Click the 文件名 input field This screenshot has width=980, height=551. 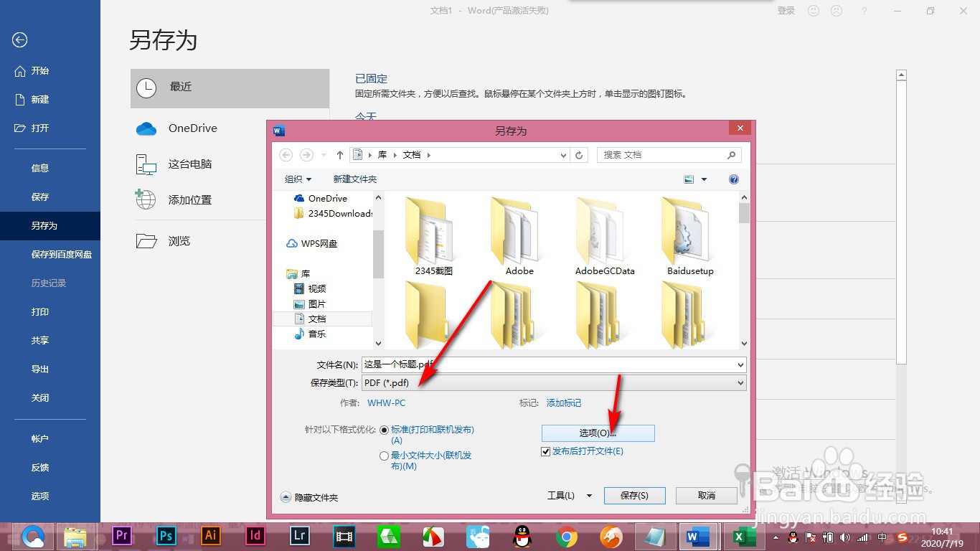point(554,364)
